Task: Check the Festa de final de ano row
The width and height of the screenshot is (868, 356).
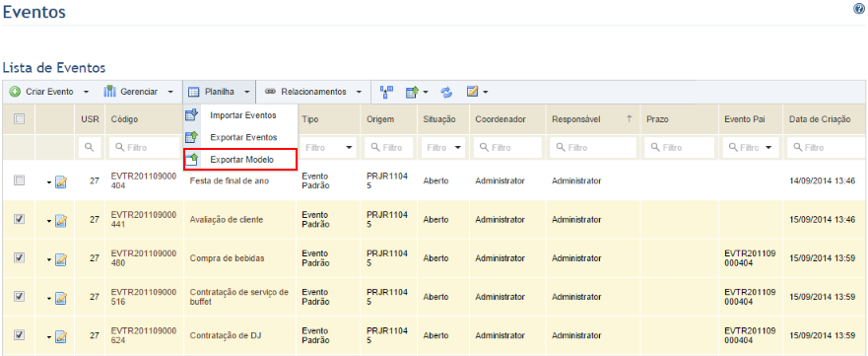Action: pos(19,179)
